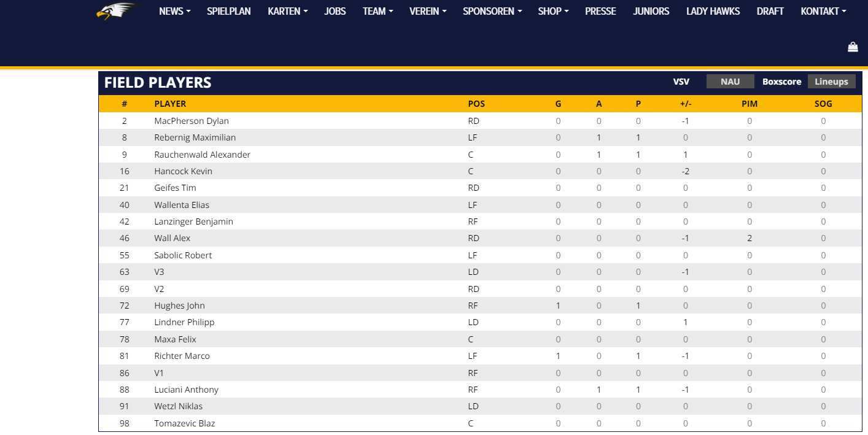Select the Boxscore view

point(781,82)
